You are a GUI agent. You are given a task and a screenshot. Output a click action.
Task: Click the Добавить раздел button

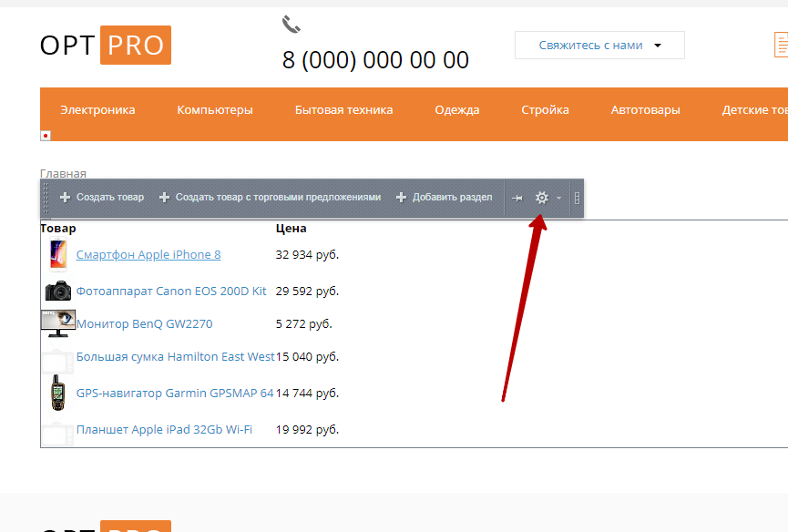(x=445, y=198)
